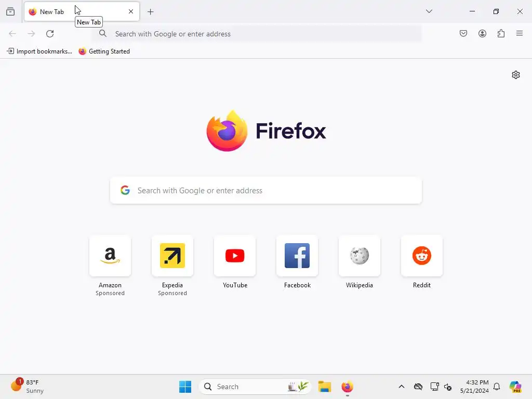Open the Facebook shortcut tile
The height and width of the screenshot is (399, 532).
click(297, 256)
